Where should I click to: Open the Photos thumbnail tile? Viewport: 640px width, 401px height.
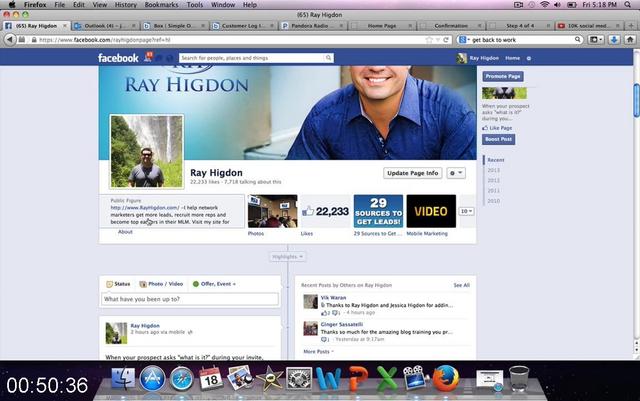click(x=273, y=211)
